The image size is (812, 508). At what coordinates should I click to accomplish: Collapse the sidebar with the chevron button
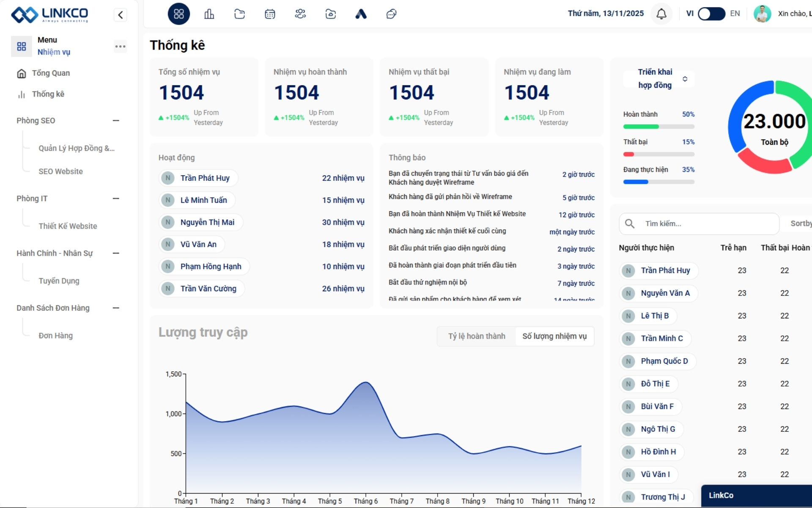click(121, 15)
